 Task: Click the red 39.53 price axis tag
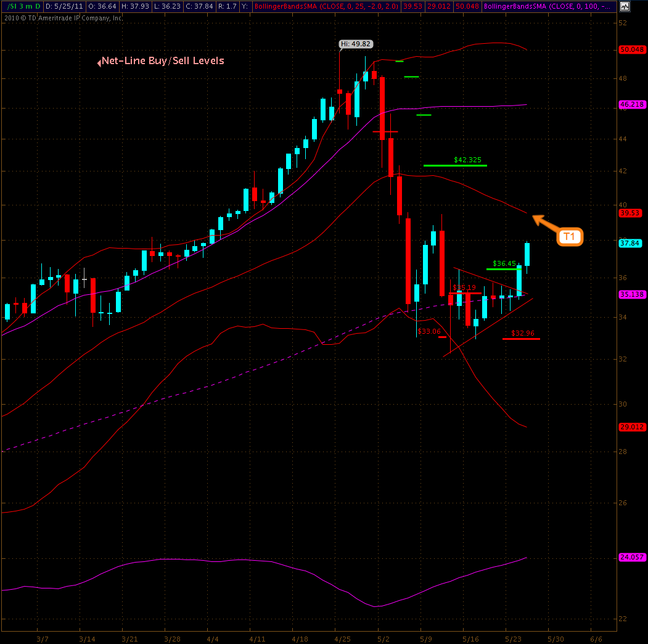[630, 213]
